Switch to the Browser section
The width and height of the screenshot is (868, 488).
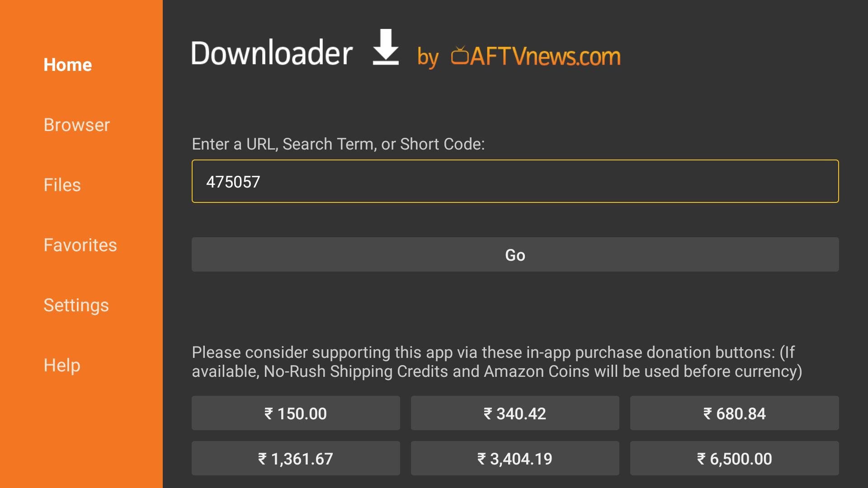pos(77,125)
